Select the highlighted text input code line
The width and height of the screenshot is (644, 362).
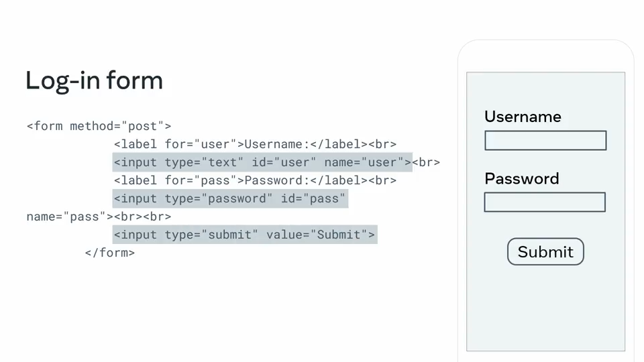click(x=262, y=162)
